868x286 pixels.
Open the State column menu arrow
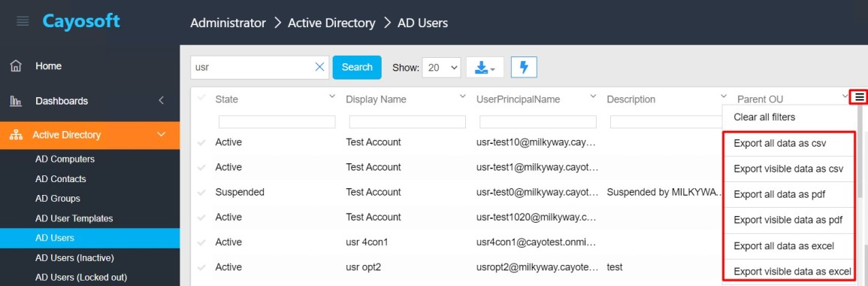point(332,96)
